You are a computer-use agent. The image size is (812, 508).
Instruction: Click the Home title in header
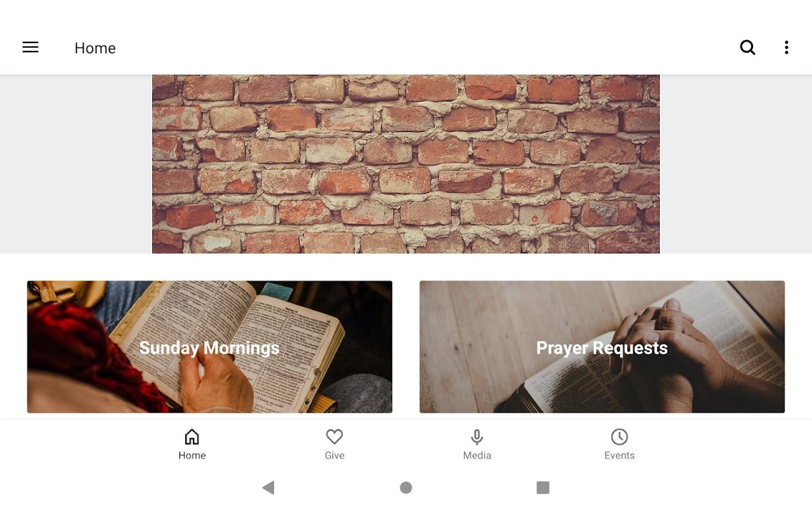(x=95, y=48)
